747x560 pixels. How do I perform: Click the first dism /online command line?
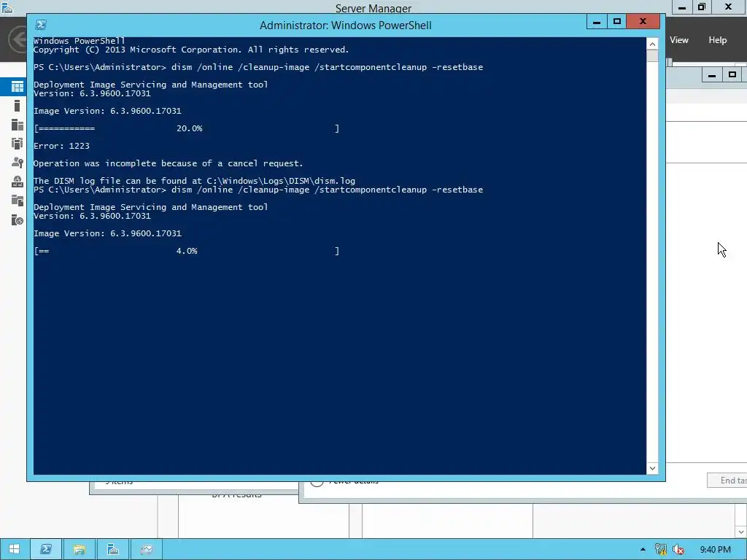258,67
